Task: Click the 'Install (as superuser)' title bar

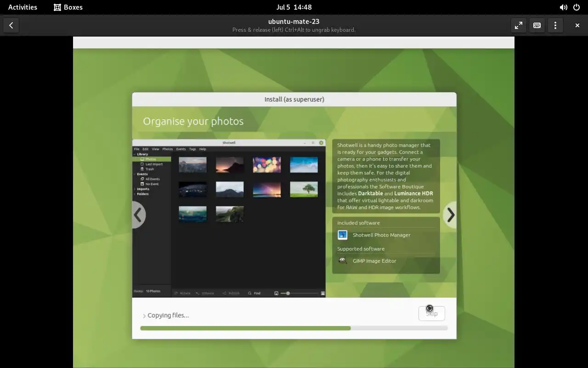Action: pyautogui.click(x=294, y=99)
